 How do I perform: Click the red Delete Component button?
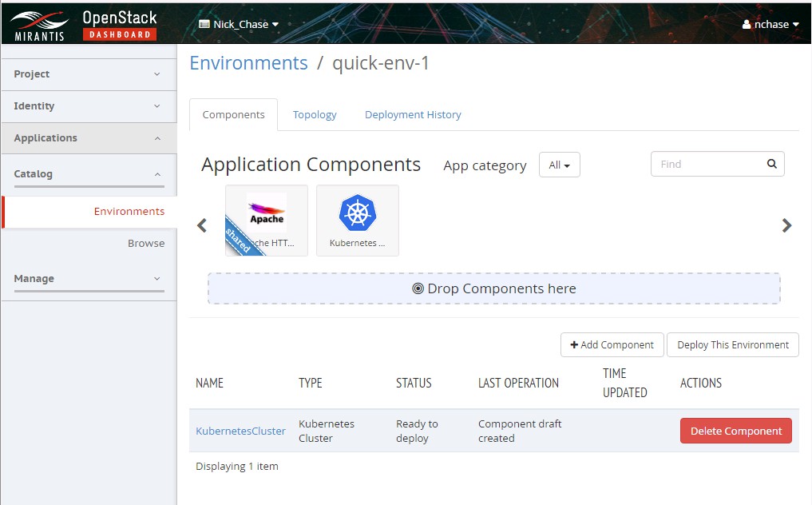coord(736,431)
